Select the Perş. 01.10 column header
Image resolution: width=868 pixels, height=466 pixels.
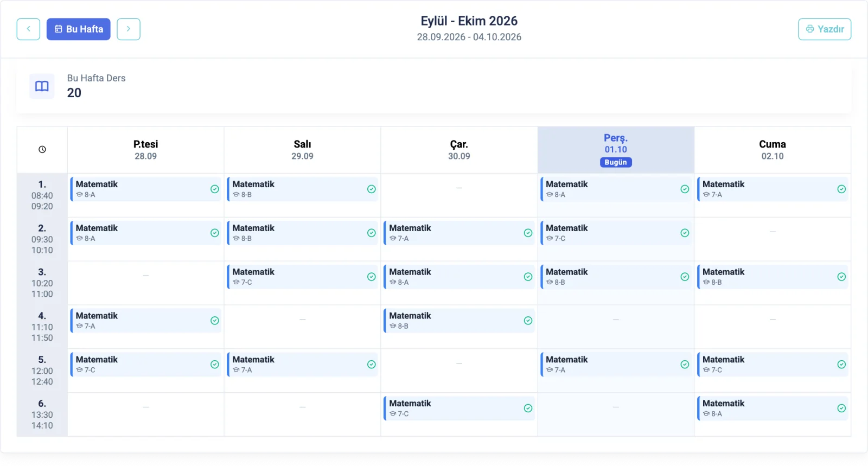[616, 150]
